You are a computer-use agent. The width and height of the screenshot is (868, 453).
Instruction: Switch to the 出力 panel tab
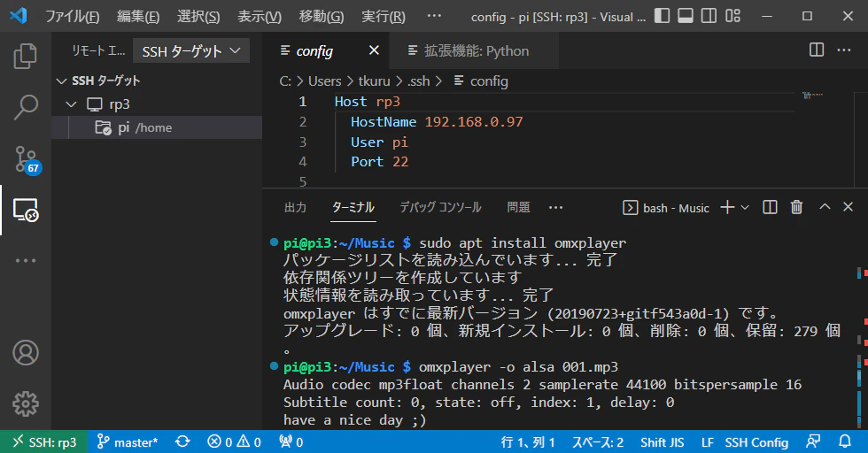point(295,207)
